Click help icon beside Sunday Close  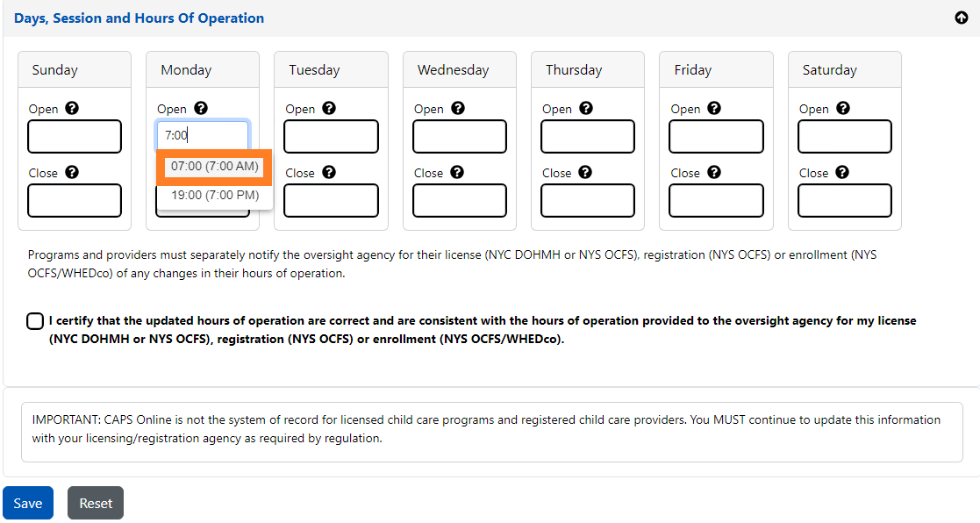tap(72, 173)
